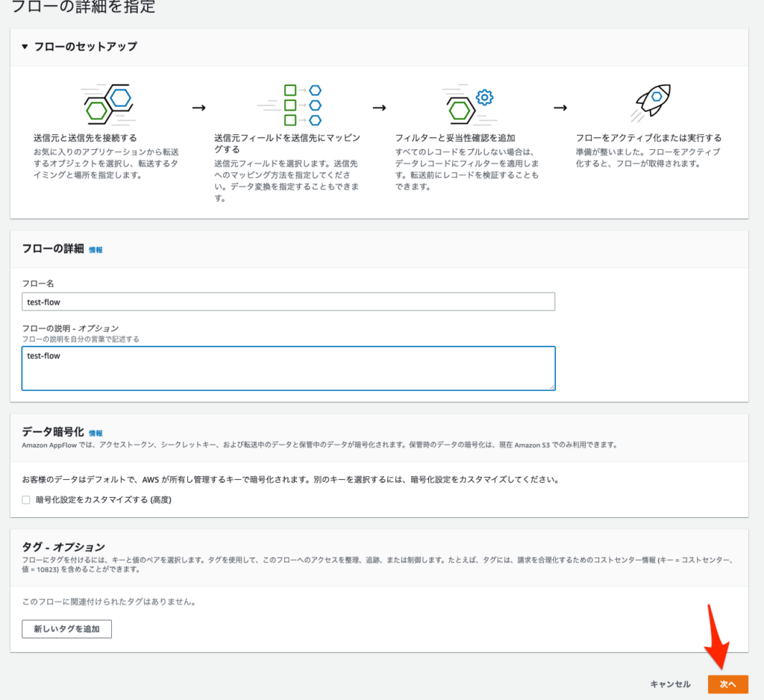
Task: Click the キャンセル button
Action: (671, 684)
